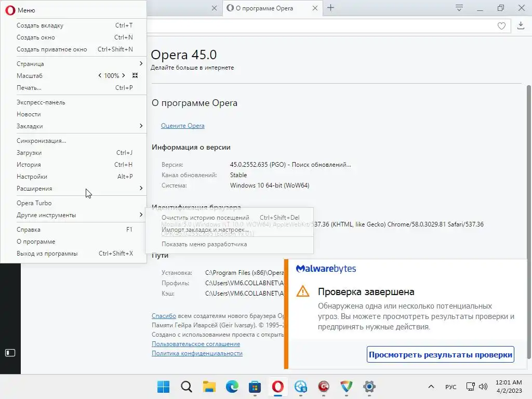532x399 pixels.
Task: Click the Malwarebytes logo in the notification
Action: point(326,269)
